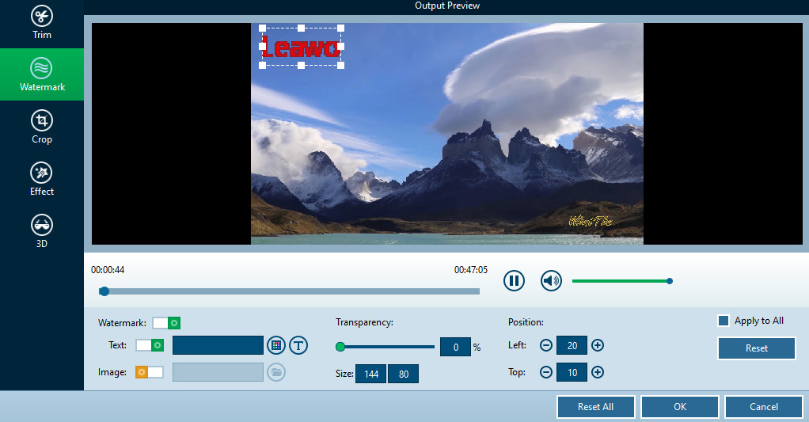Screen dimensions: 809x422
Task: Check the Apply to All checkbox
Action: click(x=723, y=321)
